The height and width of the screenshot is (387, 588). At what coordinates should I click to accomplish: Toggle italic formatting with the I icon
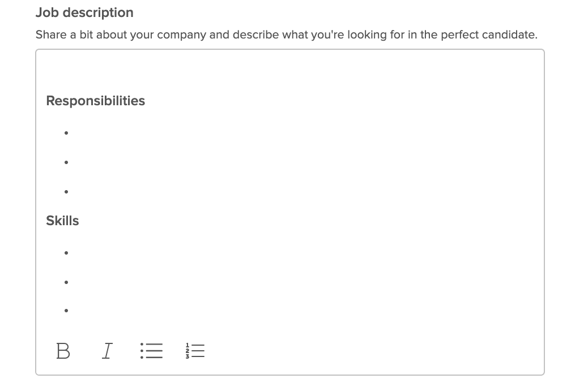point(107,351)
